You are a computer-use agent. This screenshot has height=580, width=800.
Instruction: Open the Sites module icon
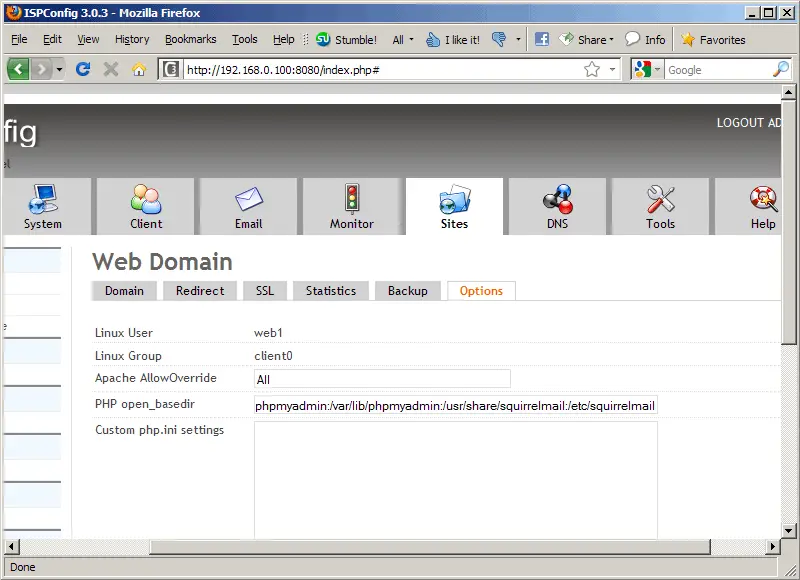(455, 199)
